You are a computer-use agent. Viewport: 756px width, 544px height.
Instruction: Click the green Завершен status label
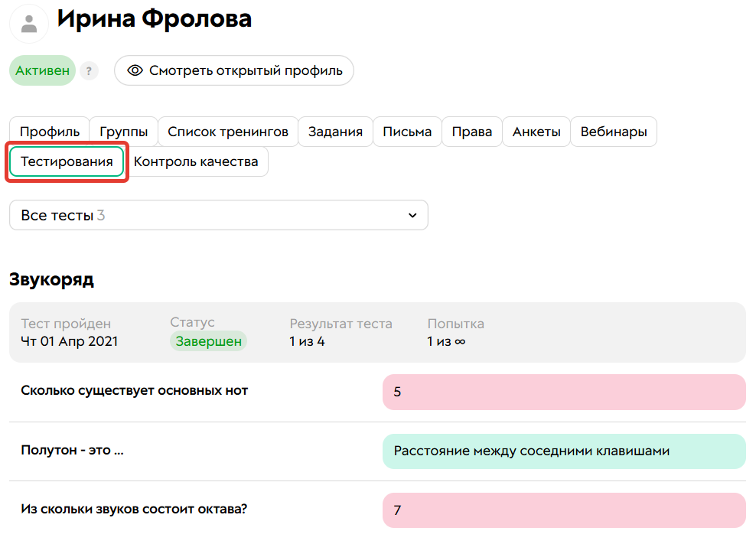pos(208,342)
